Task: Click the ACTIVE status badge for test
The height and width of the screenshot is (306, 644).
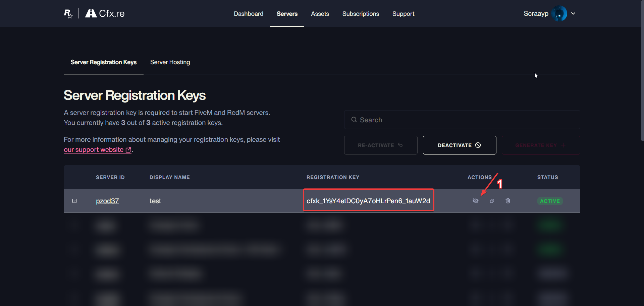Action: tap(550, 201)
